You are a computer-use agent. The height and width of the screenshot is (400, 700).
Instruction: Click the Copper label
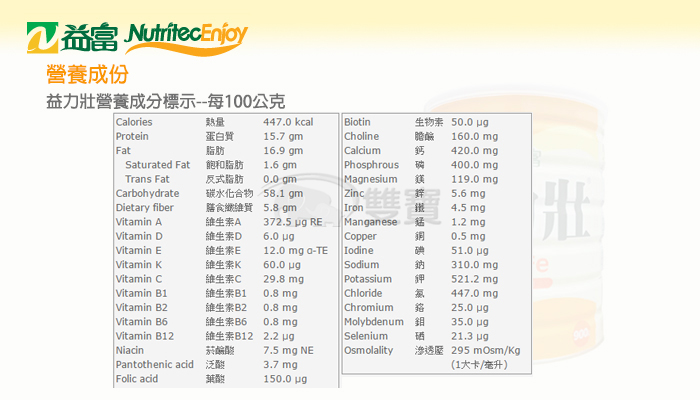click(360, 236)
